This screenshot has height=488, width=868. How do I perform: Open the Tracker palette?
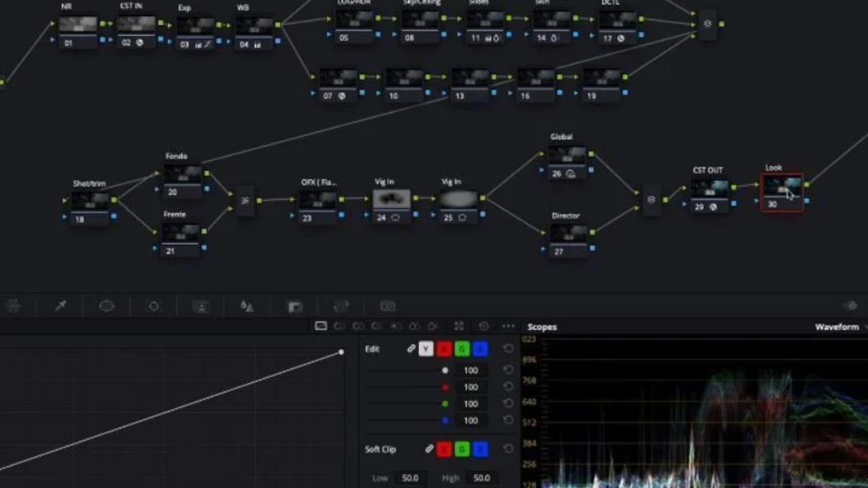click(154, 306)
